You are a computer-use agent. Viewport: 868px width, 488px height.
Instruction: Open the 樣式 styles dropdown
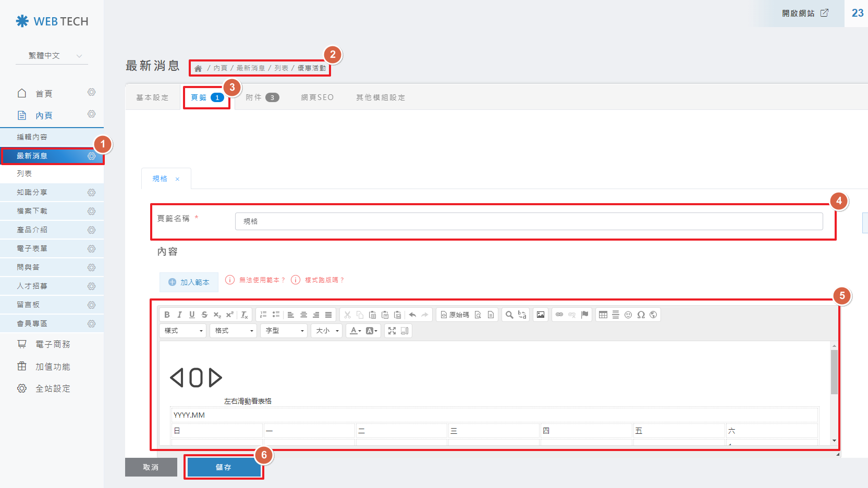point(184,331)
